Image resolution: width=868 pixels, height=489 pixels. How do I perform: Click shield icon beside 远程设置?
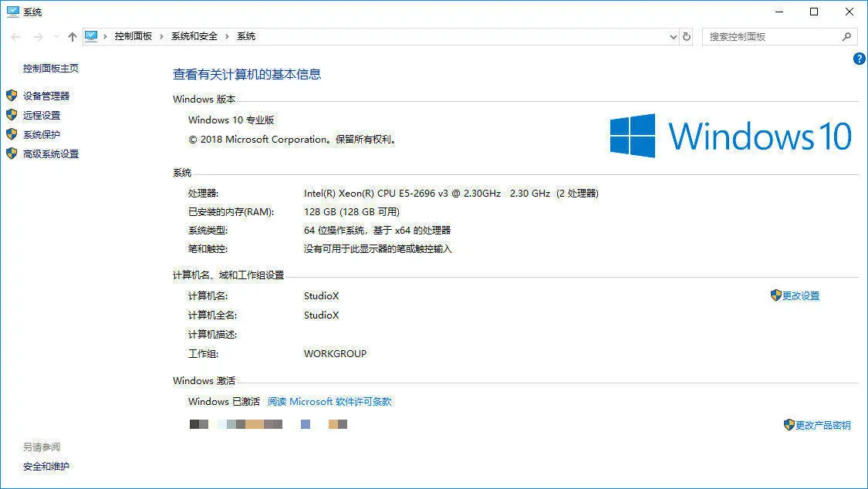[12, 114]
